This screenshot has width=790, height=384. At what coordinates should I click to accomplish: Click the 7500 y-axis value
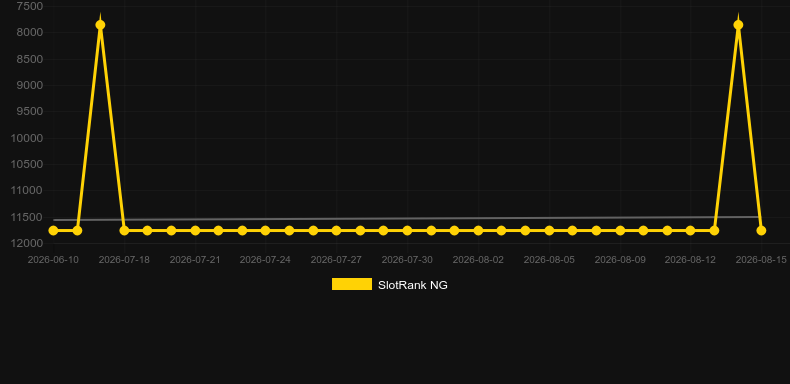tap(30, 6)
